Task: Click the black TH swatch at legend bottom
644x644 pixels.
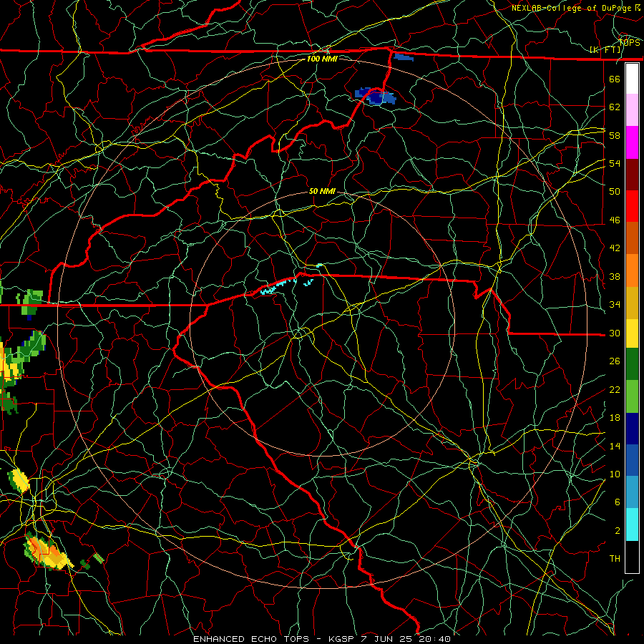Action: coord(632,557)
